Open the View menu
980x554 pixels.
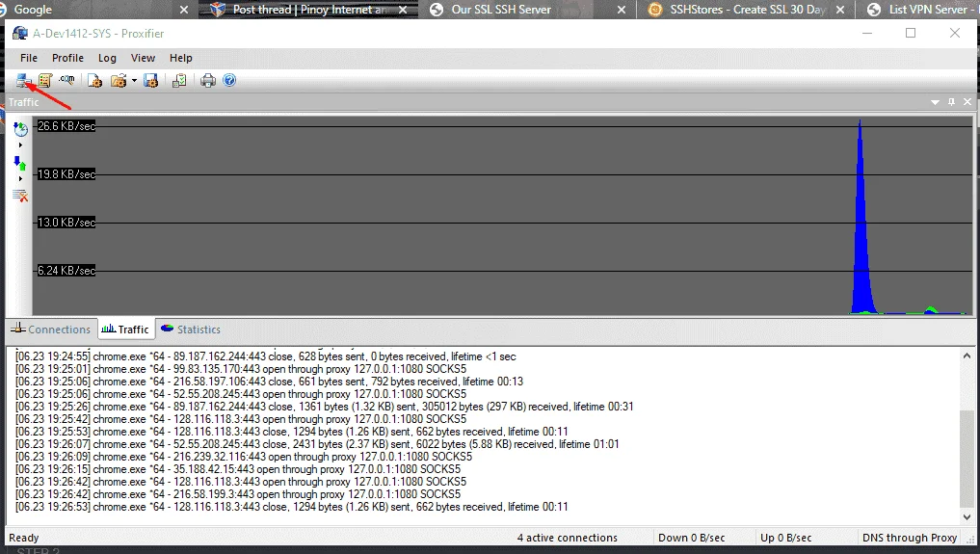click(x=143, y=58)
